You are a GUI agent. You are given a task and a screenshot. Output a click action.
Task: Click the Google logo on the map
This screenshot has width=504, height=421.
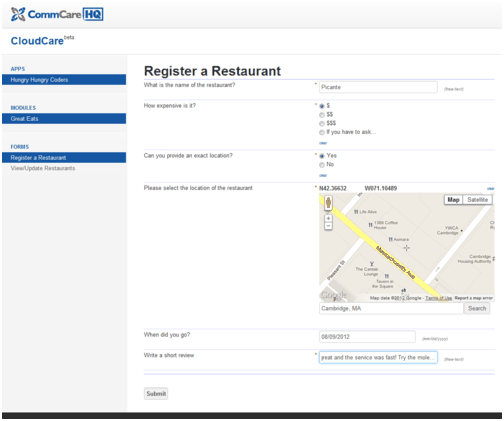334,295
